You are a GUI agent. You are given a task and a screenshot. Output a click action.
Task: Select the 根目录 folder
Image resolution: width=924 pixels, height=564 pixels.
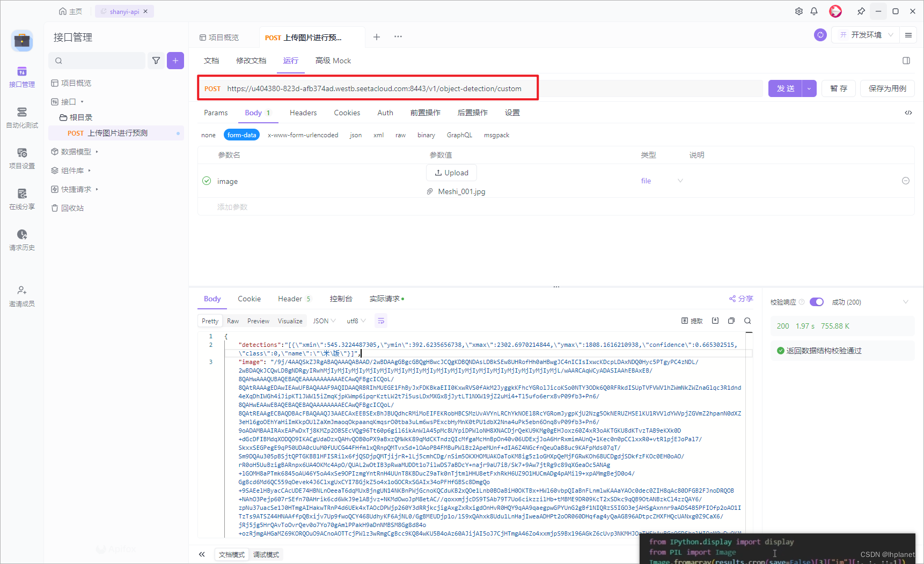(x=76, y=117)
